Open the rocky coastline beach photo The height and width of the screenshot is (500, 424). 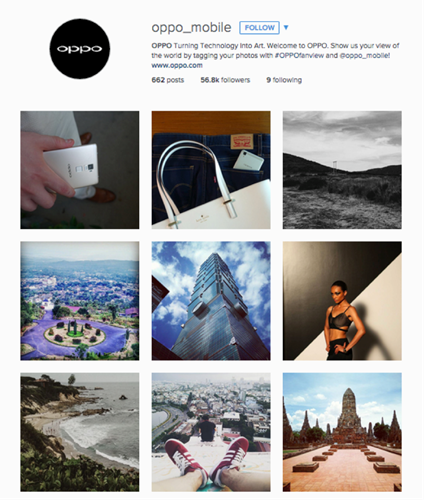pos(80,432)
